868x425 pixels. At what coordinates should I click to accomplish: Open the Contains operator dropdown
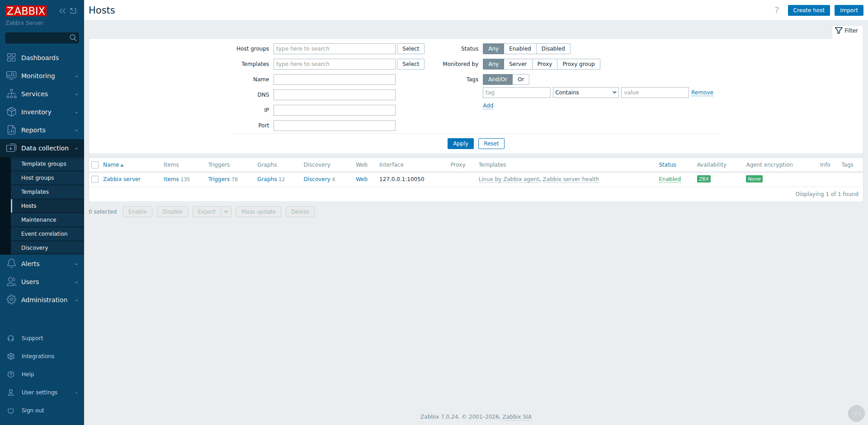click(x=585, y=92)
